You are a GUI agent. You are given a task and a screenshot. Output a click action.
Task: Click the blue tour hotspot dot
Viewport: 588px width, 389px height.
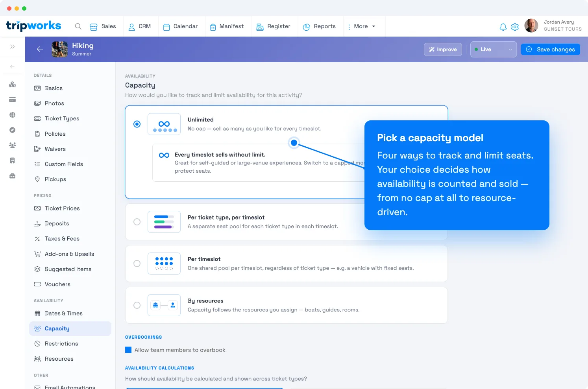coord(294,143)
